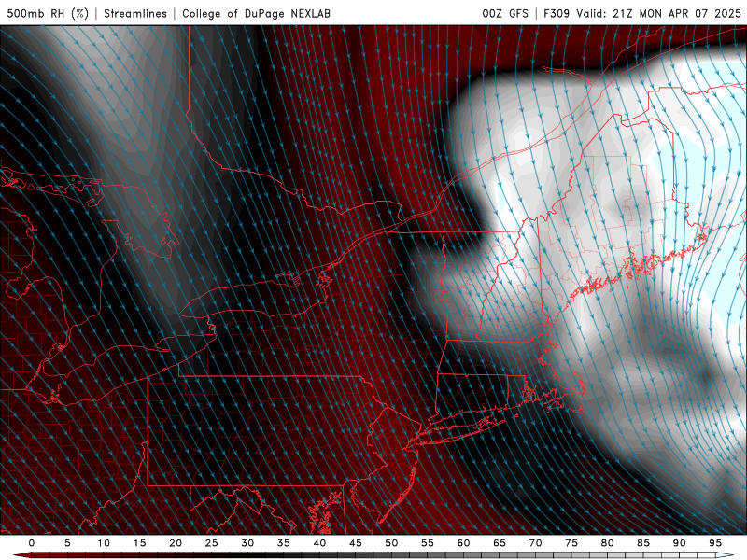
Task: Click the colorbar value 15
Action: (x=139, y=543)
